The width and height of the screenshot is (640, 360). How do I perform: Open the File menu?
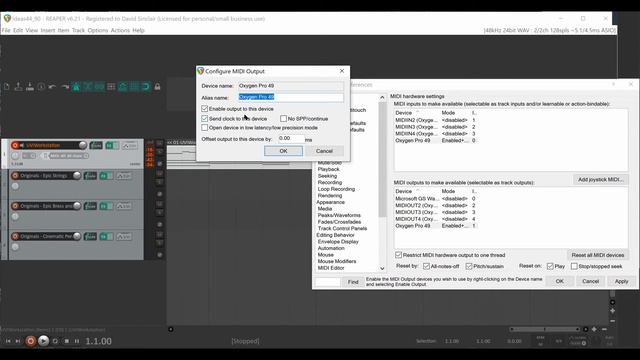(6, 30)
